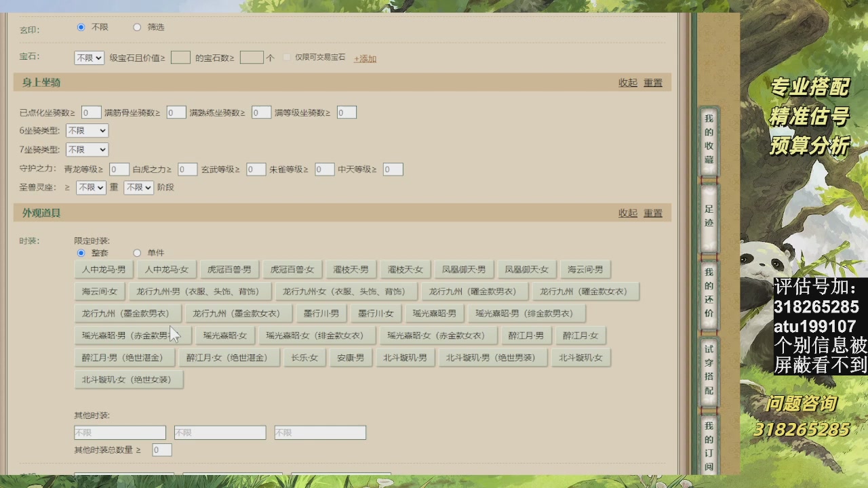Select the 醉江月·男 outfit button

[526, 335]
